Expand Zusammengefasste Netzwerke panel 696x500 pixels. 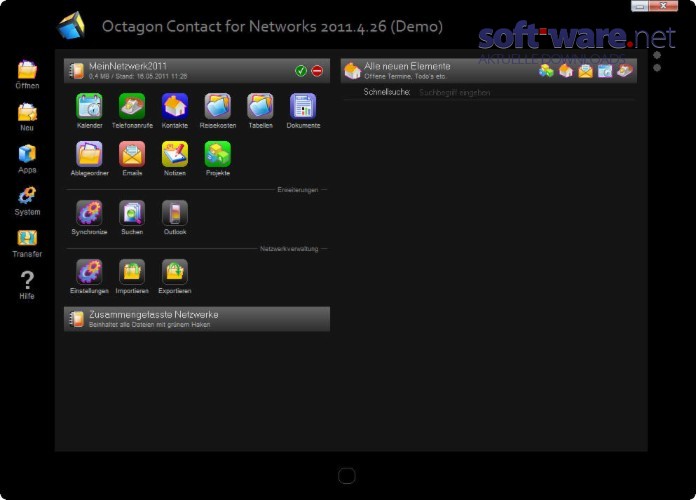pyautogui.click(x=197, y=319)
